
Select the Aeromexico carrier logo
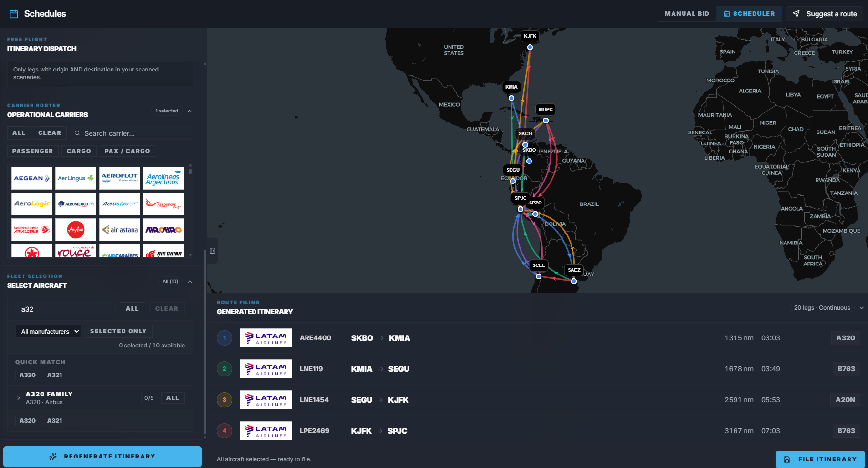(76, 204)
